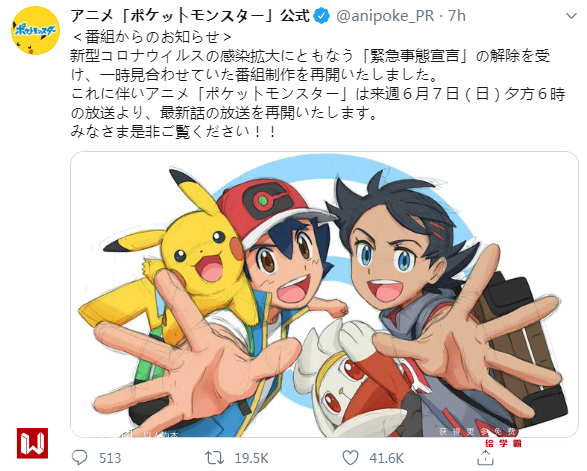Viewport: 587px width, 471px height.
Task: Click the retweet arrows icon
Action: pos(215,458)
